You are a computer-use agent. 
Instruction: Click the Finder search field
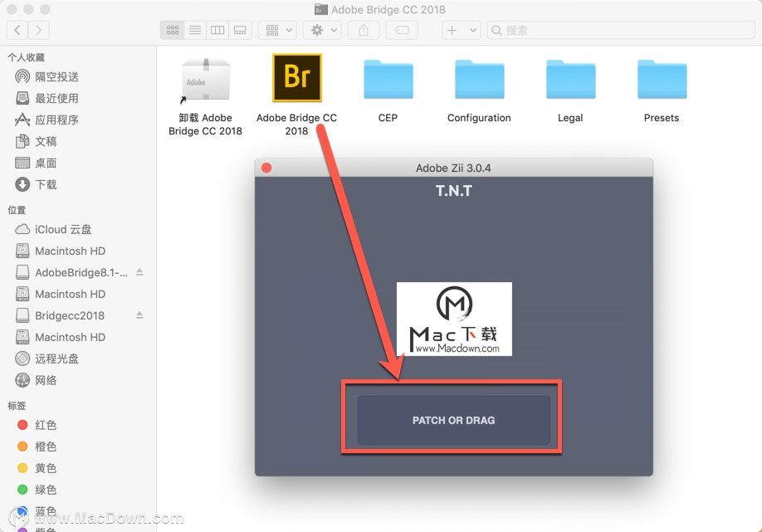click(x=621, y=30)
